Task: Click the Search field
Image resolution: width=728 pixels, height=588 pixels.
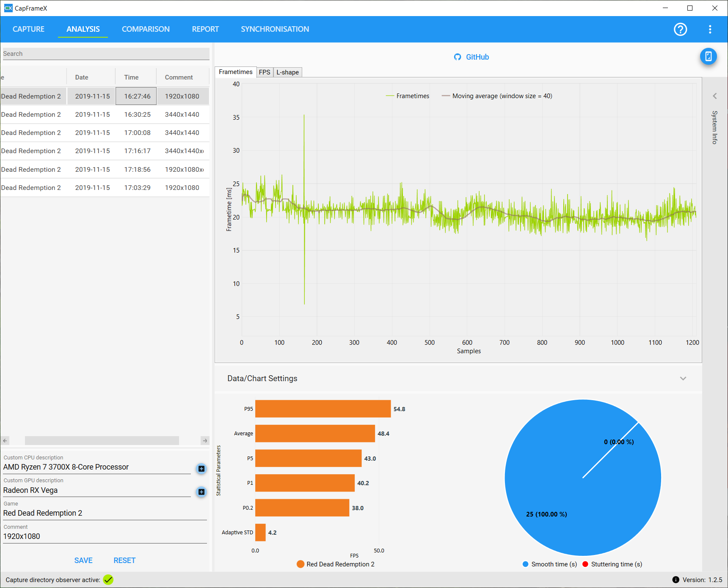Action: (x=106, y=54)
